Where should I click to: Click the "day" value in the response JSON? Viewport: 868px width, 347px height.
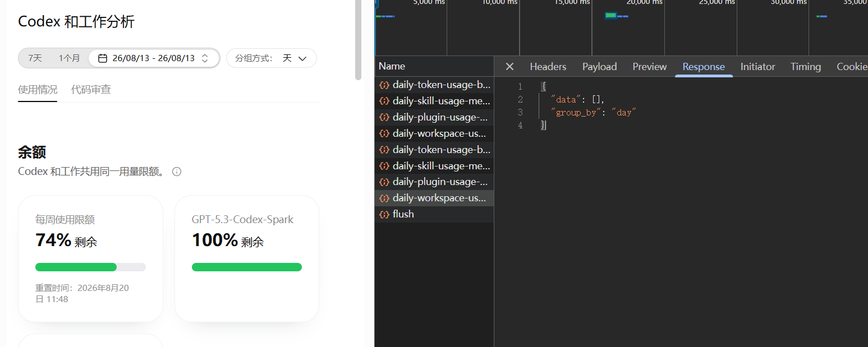[624, 113]
